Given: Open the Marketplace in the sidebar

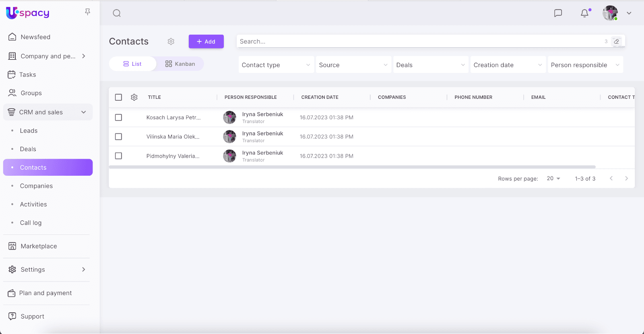Looking at the screenshot, I should click(39, 246).
